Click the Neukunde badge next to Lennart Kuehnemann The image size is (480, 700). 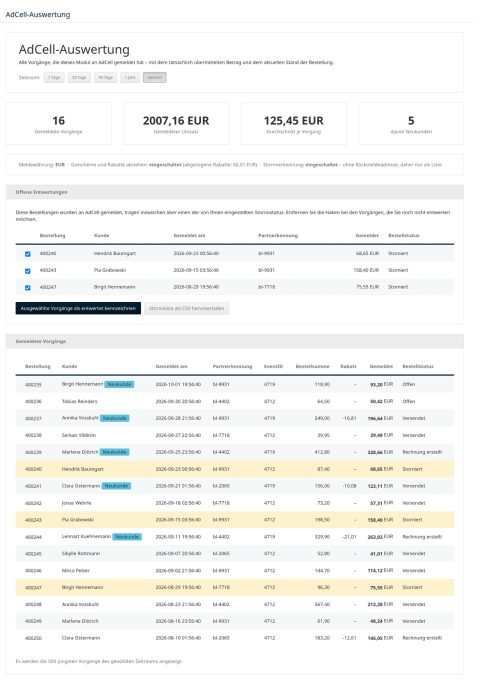click(x=127, y=537)
